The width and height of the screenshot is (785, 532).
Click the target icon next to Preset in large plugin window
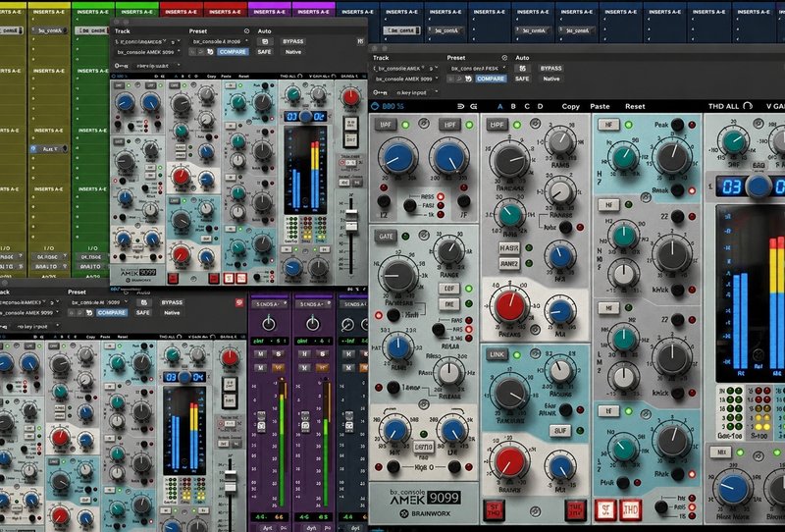(504, 58)
